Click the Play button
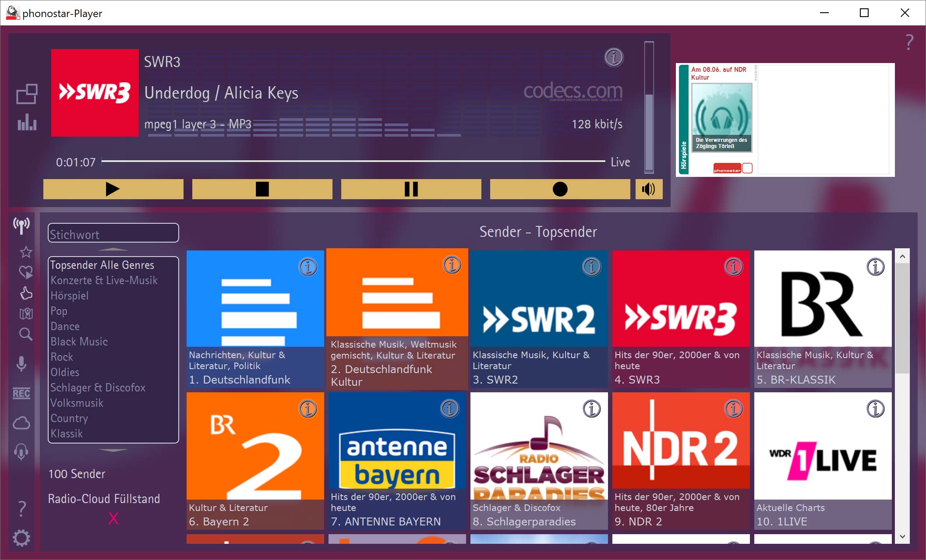The image size is (926, 560). pos(113,189)
